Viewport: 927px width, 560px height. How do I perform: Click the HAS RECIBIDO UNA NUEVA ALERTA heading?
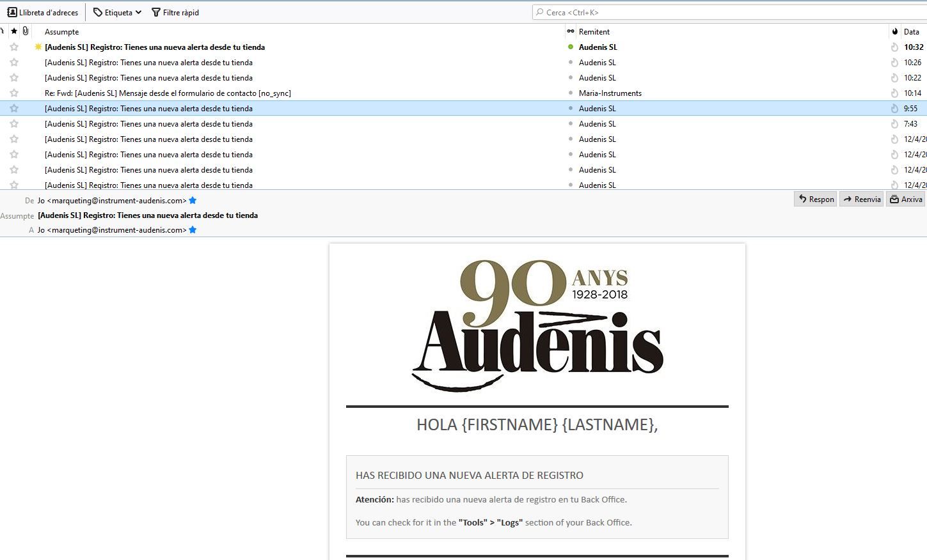click(470, 475)
